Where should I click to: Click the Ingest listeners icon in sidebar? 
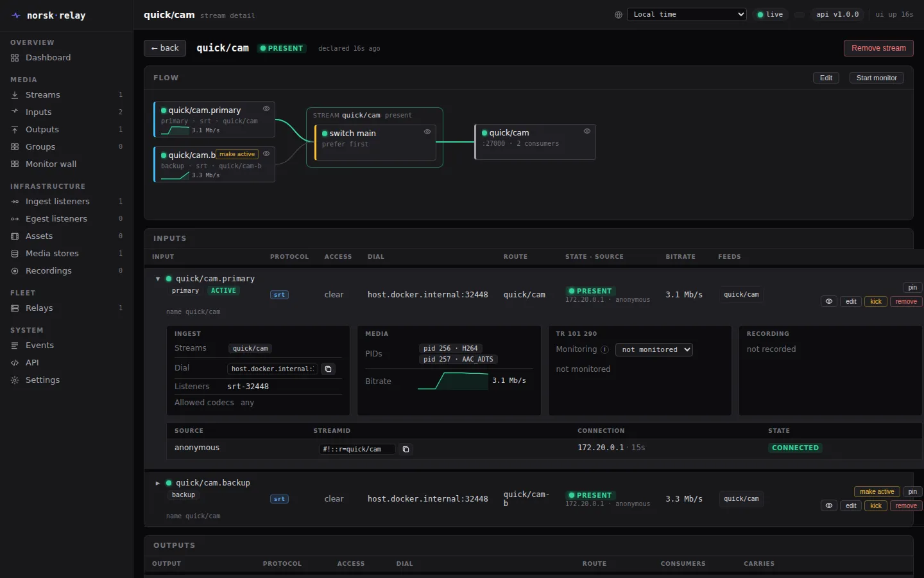coord(15,202)
